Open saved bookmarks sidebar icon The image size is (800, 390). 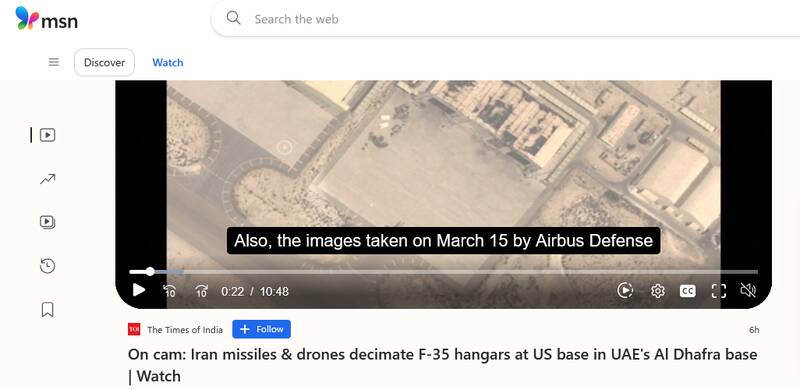coord(47,309)
